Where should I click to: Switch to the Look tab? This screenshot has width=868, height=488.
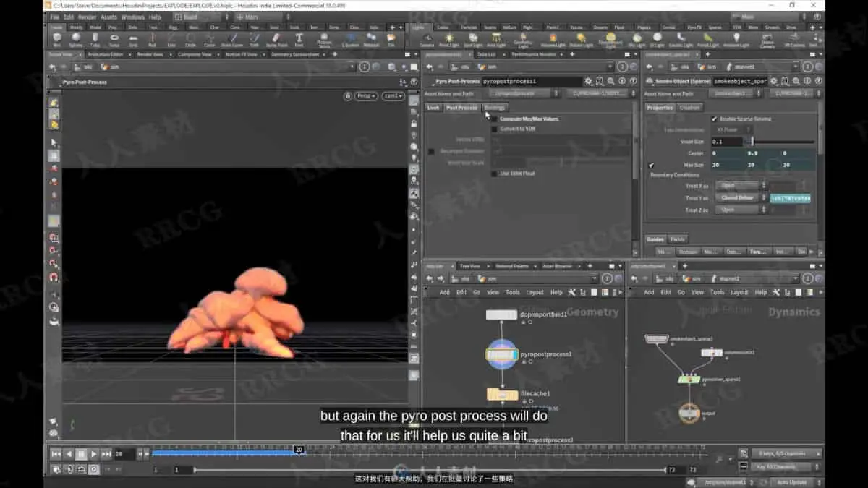click(433, 108)
